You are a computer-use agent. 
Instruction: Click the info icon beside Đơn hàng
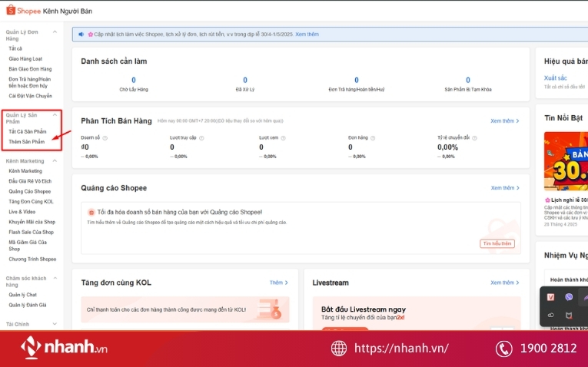pyautogui.click(x=373, y=137)
